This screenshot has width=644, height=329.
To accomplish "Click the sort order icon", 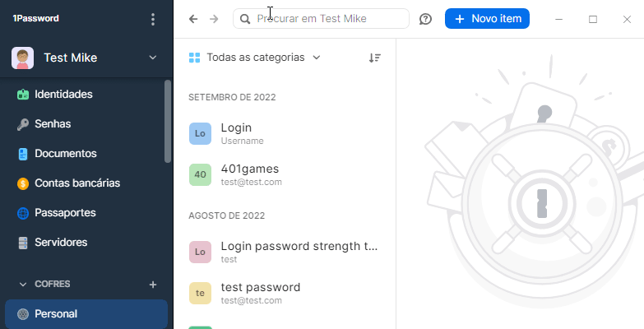I will (x=375, y=58).
